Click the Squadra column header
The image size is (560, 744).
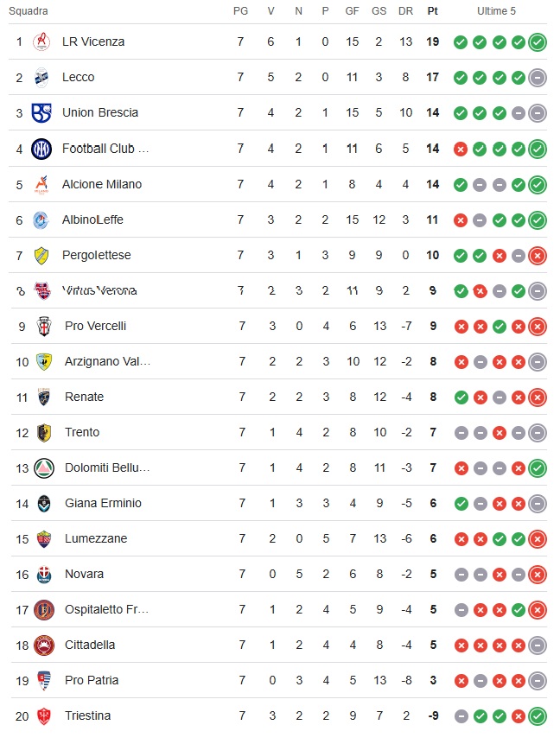click(28, 11)
